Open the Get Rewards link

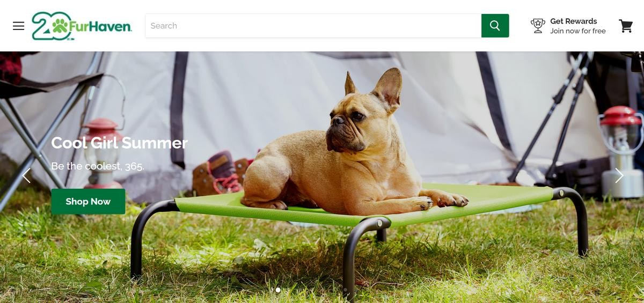click(573, 21)
